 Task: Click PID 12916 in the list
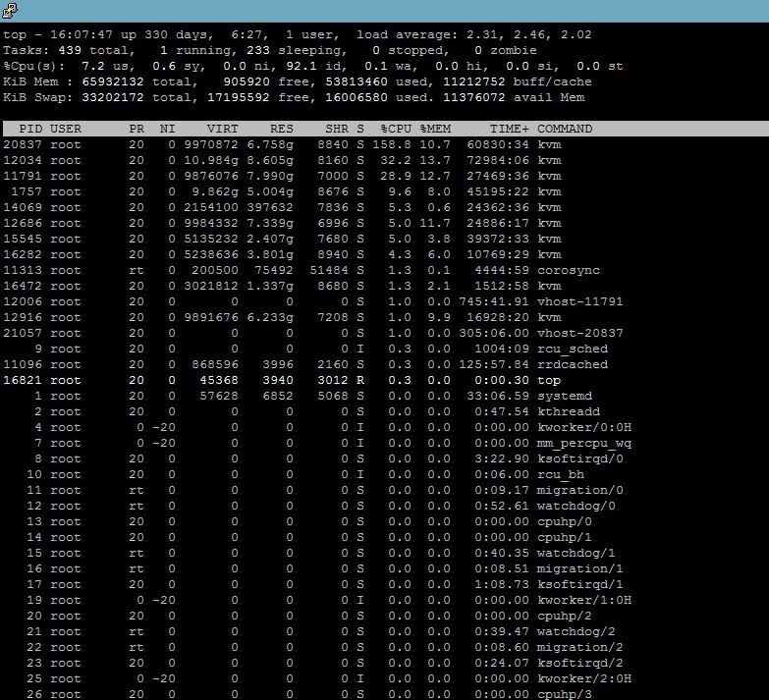(23, 317)
